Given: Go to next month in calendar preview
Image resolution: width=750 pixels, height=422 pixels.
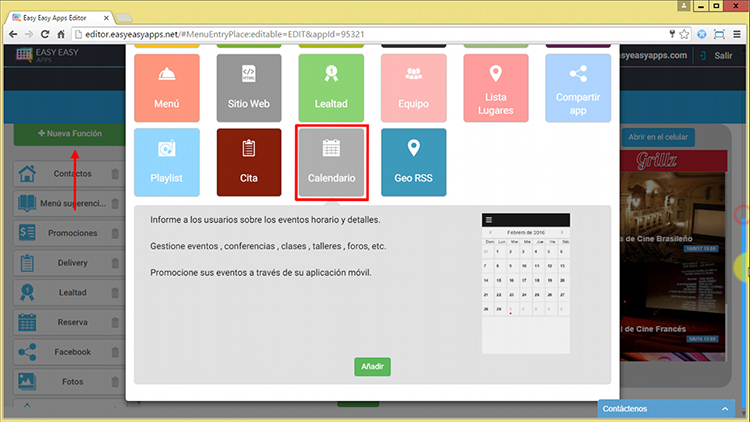Looking at the screenshot, I should pos(562,233).
